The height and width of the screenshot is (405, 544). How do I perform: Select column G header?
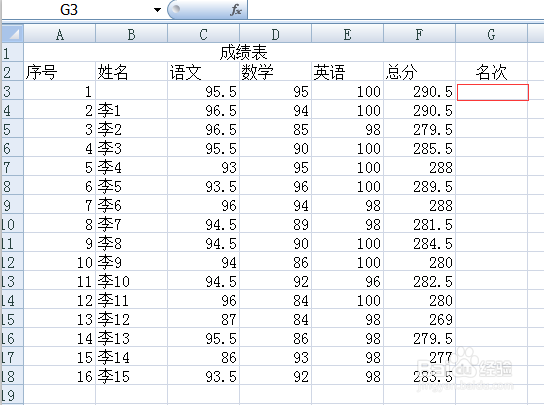coord(491,34)
